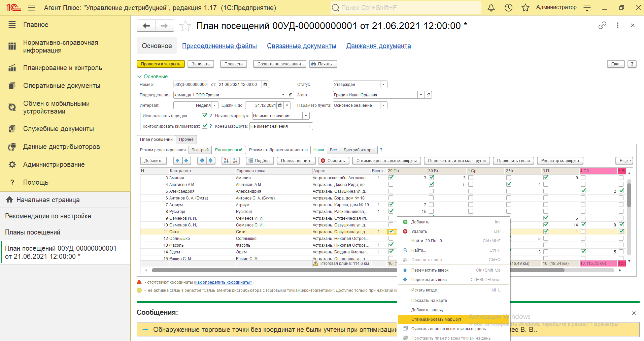Image resolution: width=644 pixels, height=341 pixels.
Task: Open Агент dropdown list
Action: [x=421, y=95]
